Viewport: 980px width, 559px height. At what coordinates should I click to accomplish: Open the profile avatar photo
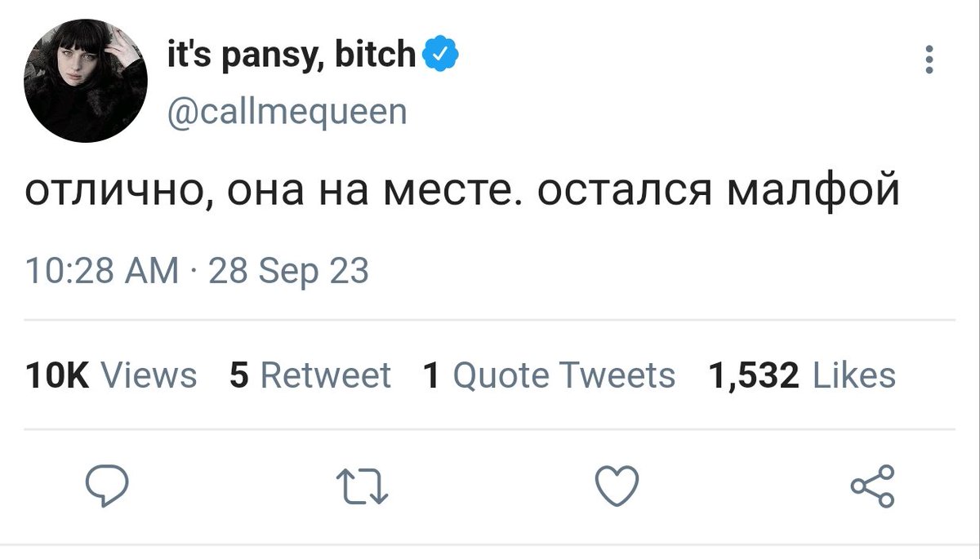tap(87, 82)
